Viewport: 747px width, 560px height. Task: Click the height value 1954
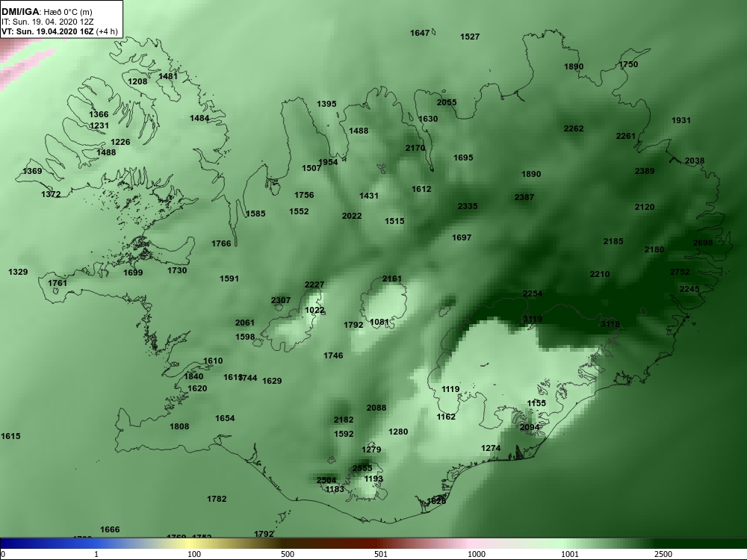[328, 162]
